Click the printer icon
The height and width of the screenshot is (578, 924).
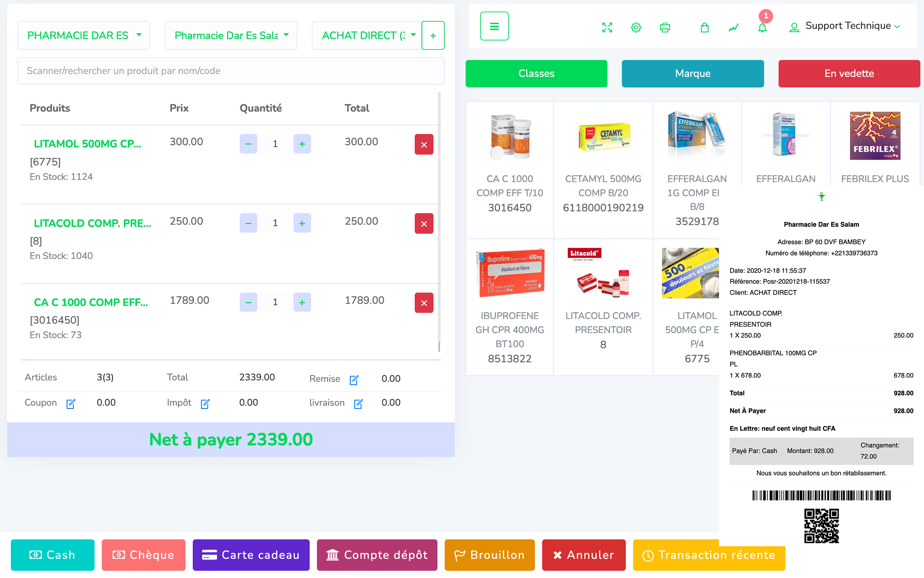click(x=665, y=27)
